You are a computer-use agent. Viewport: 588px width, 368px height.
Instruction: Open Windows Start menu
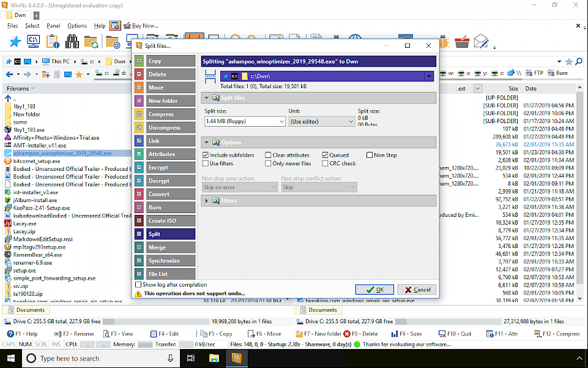click(11, 358)
